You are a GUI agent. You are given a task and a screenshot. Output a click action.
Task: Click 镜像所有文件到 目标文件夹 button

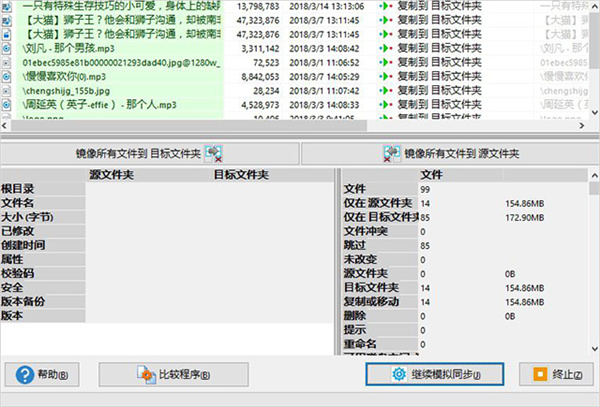150,154
